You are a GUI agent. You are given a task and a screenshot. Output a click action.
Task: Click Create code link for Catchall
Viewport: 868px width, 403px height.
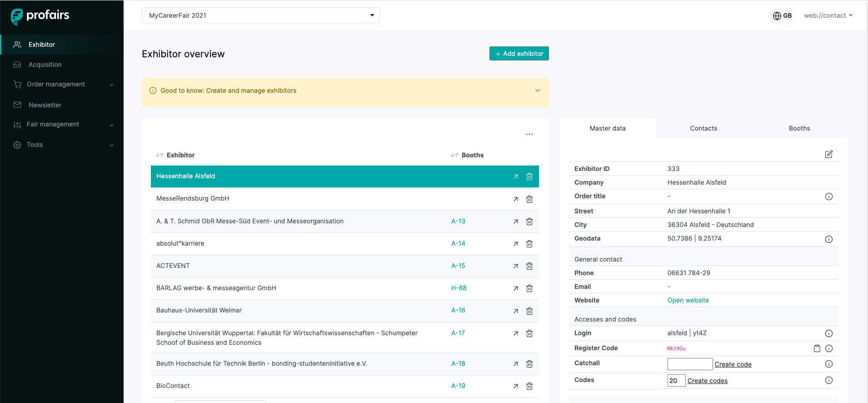click(733, 364)
